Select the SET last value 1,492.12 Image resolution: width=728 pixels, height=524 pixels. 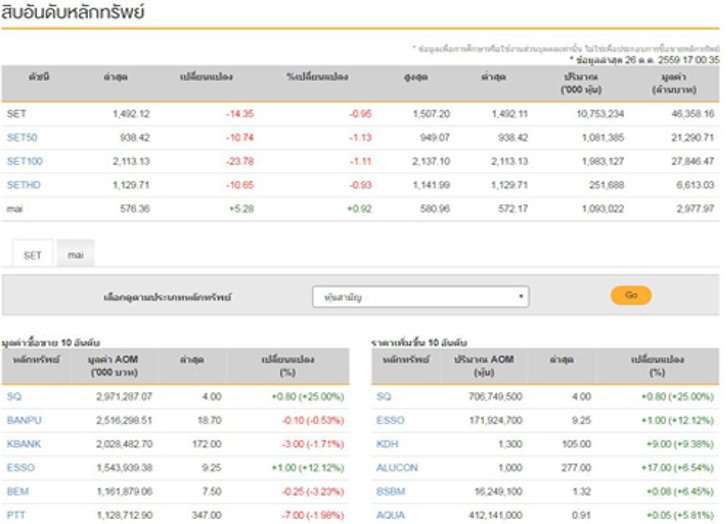131,114
